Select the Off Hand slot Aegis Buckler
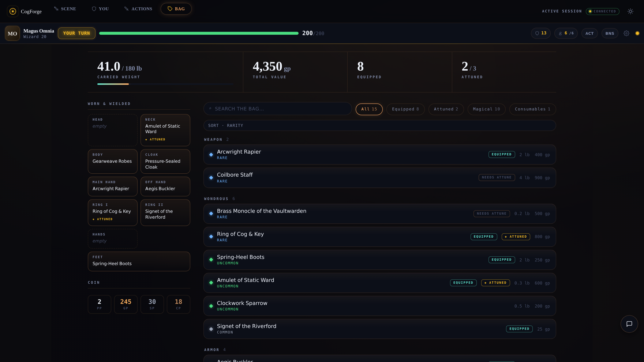This screenshot has width=644, height=362. [165, 186]
